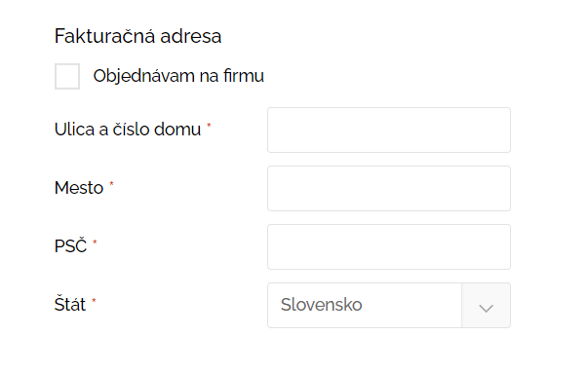Click the Ulica a číslo domu label
588x373 pixels.
tap(128, 130)
